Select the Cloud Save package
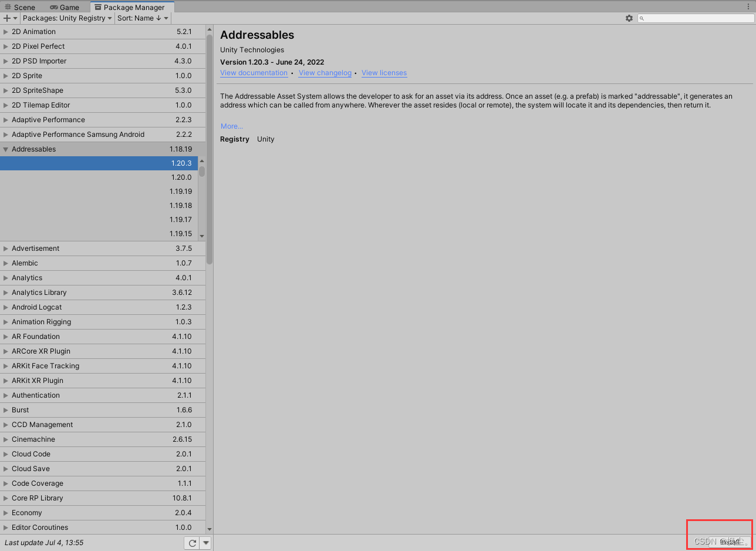 103,469
